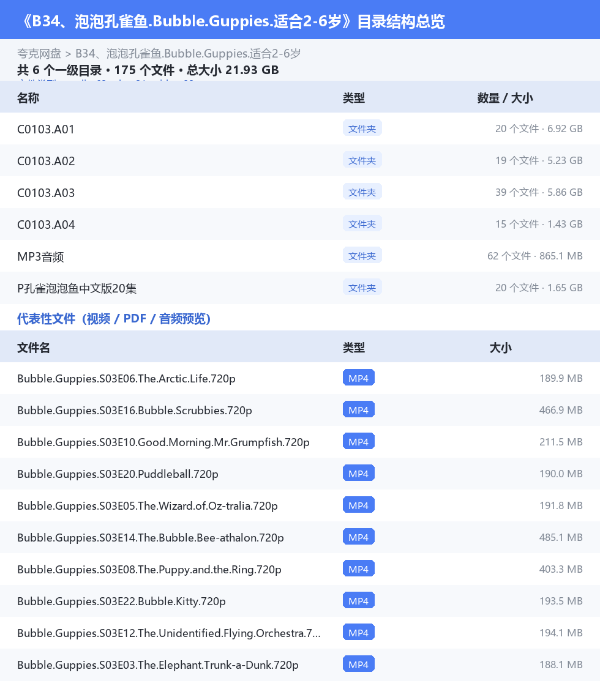Viewport: 600px width, 700px height.
Task: Click the MP4 badge for Good.Morning.Mr.Grumpfish
Action: click(x=358, y=442)
